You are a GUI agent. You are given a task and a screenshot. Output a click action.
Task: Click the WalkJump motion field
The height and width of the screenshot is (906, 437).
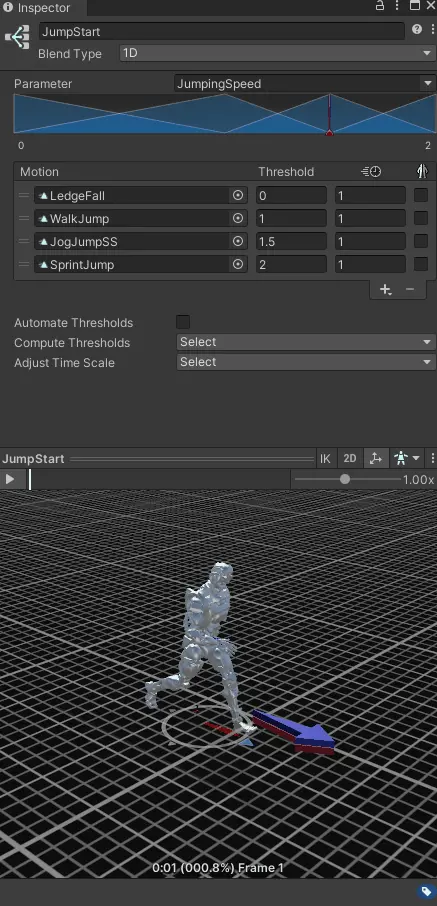click(140, 218)
